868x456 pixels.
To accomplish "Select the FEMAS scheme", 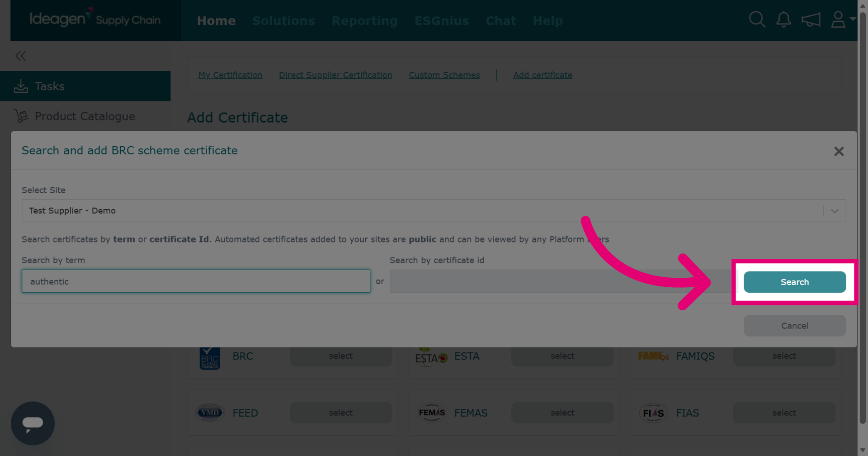I will (562, 413).
